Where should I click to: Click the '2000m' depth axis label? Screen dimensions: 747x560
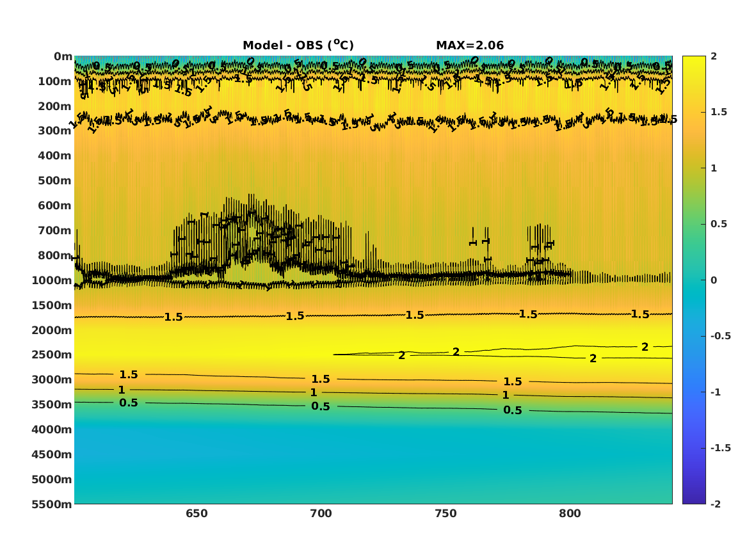pyautogui.click(x=52, y=330)
